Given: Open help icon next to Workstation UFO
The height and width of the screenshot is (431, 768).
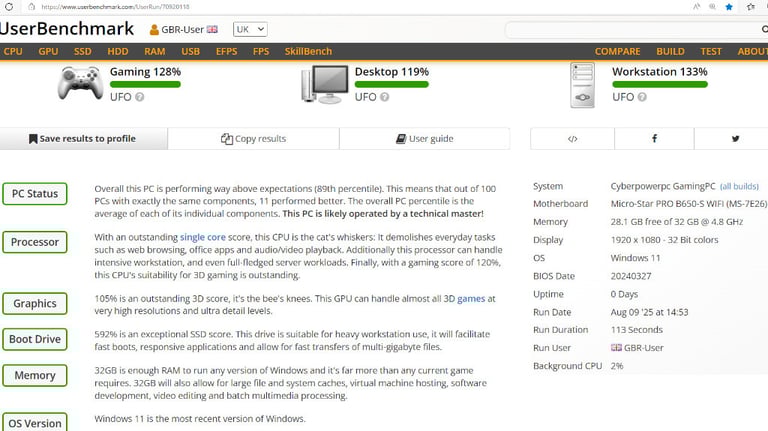Looking at the screenshot, I should tap(642, 97).
